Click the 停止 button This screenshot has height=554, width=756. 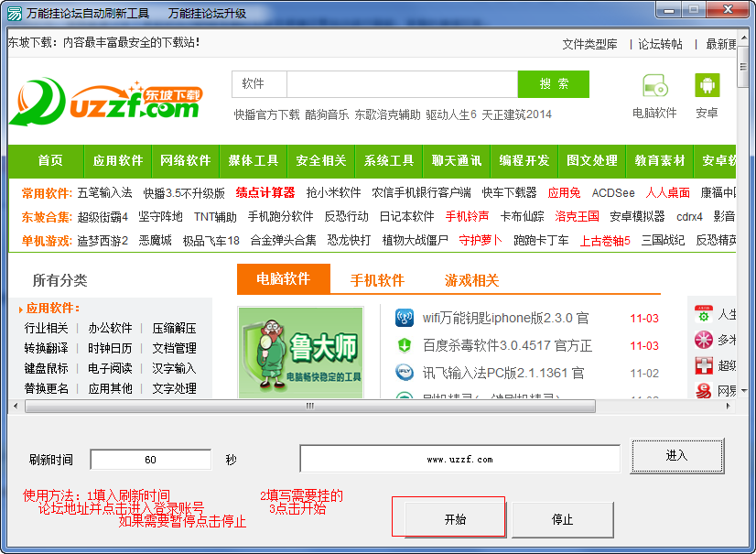click(x=562, y=519)
